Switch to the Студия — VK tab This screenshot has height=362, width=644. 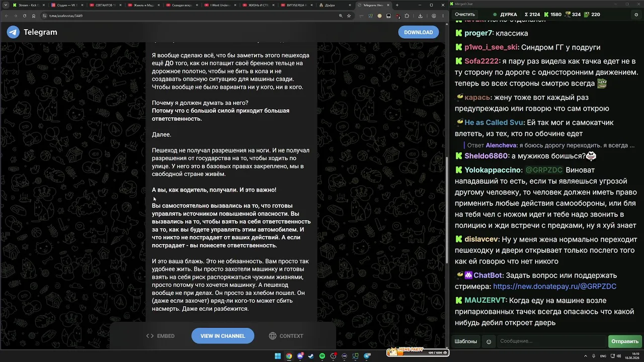(x=67, y=5)
